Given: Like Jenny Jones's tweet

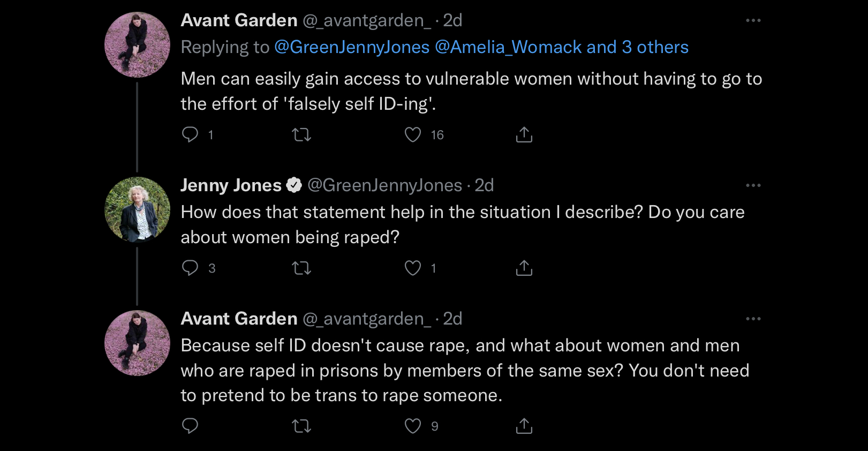Looking at the screenshot, I should pyautogui.click(x=413, y=268).
